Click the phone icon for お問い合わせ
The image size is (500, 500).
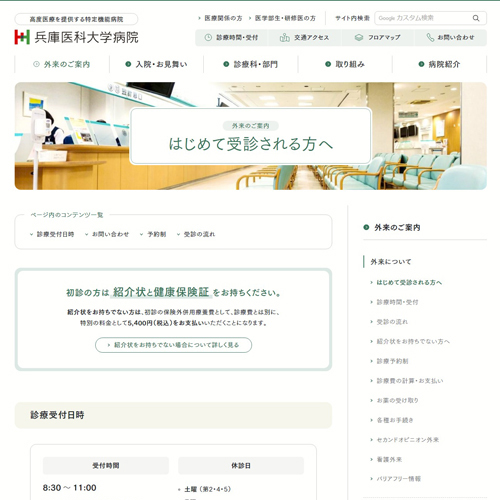pos(430,37)
